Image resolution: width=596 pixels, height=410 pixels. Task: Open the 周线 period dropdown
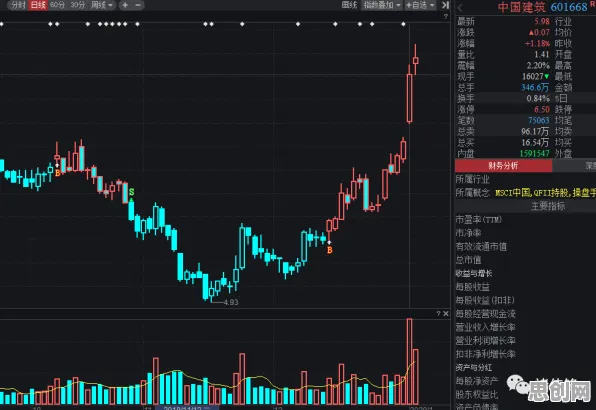pos(102,5)
